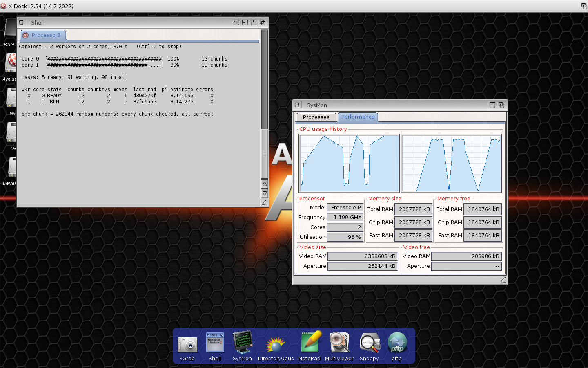This screenshot has width=588, height=368.
Task: Click the Shell scrollbar up arrow
Action: (265, 184)
